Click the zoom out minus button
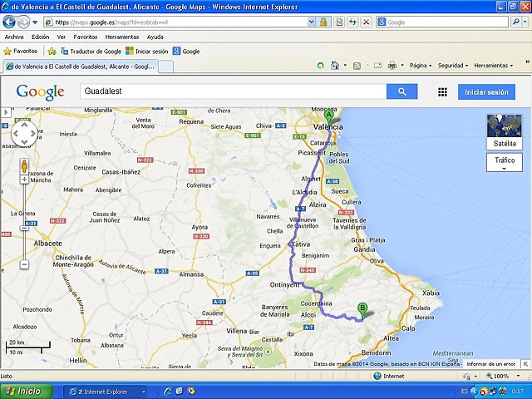The width and height of the screenshot is (532, 399). [24, 264]
